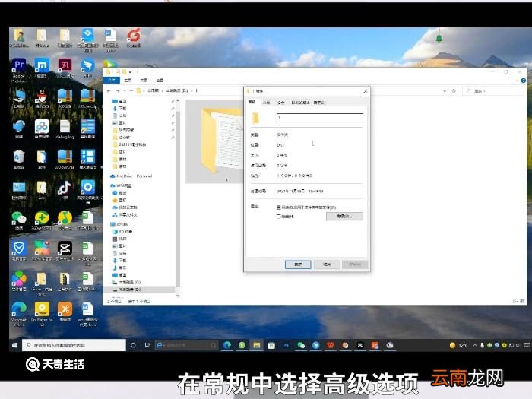Switch to Previous Versions tab in Properties
532x399 pixels.
[300, 103]
